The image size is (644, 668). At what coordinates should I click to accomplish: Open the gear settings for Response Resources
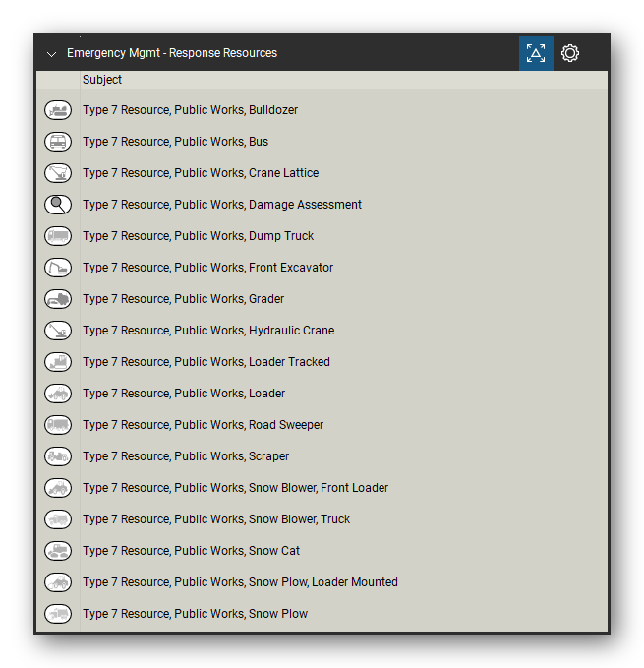pos(570,53)
